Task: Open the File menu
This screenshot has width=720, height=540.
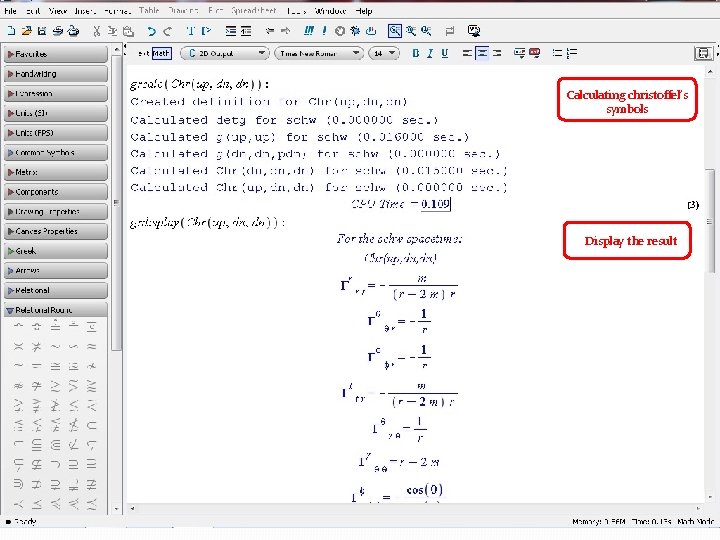Action: tap(10, 11)
